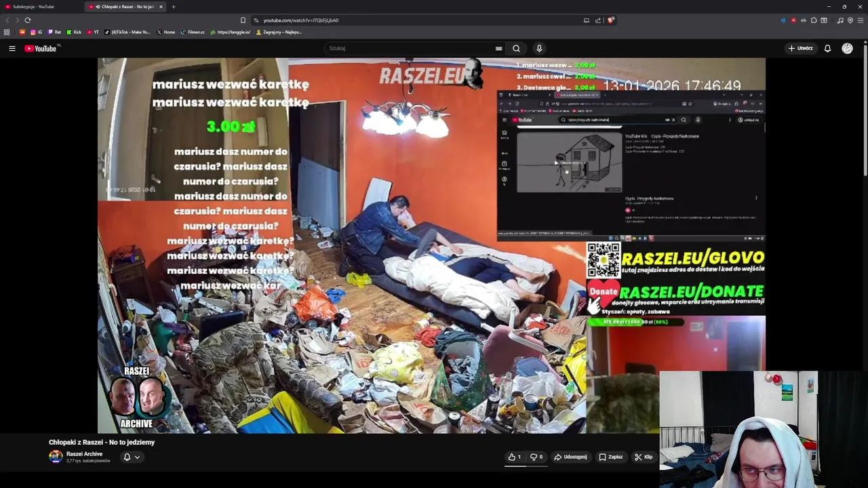Click the red record extension icon
This screenshot has height=488, width=868.
(x=793, y=20)
